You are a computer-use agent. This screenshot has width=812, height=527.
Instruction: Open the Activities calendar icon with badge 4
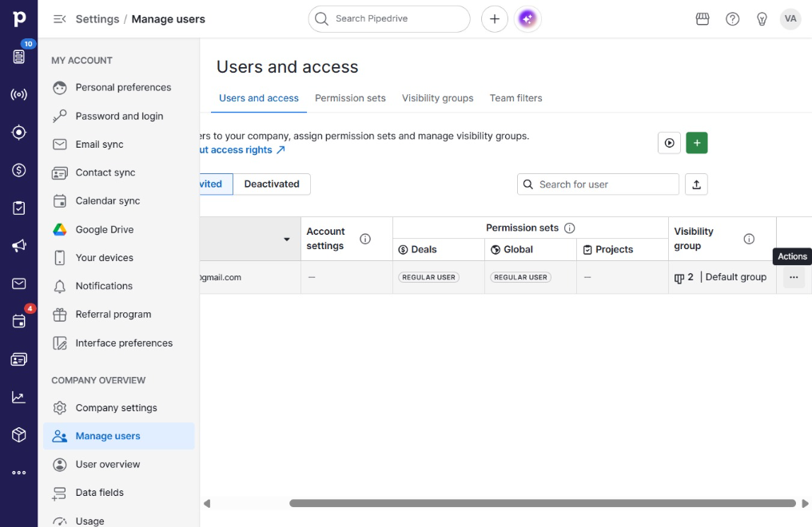[18, 321]
